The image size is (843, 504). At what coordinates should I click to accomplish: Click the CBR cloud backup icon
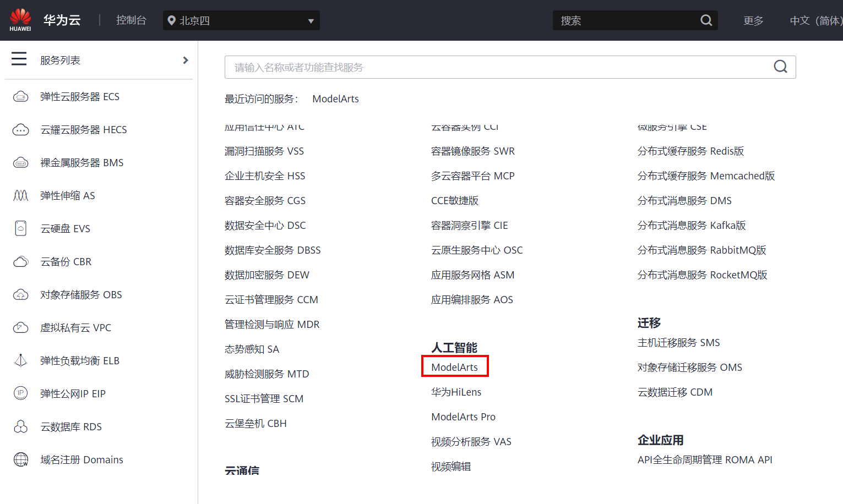pyautogui.click(x=21, y=262)
